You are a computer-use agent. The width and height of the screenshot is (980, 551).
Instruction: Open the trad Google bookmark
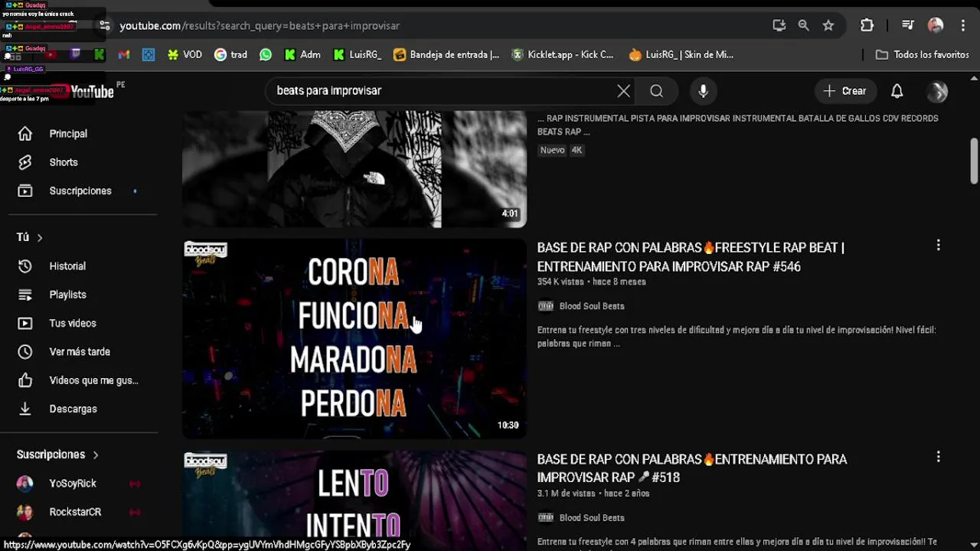230,54
